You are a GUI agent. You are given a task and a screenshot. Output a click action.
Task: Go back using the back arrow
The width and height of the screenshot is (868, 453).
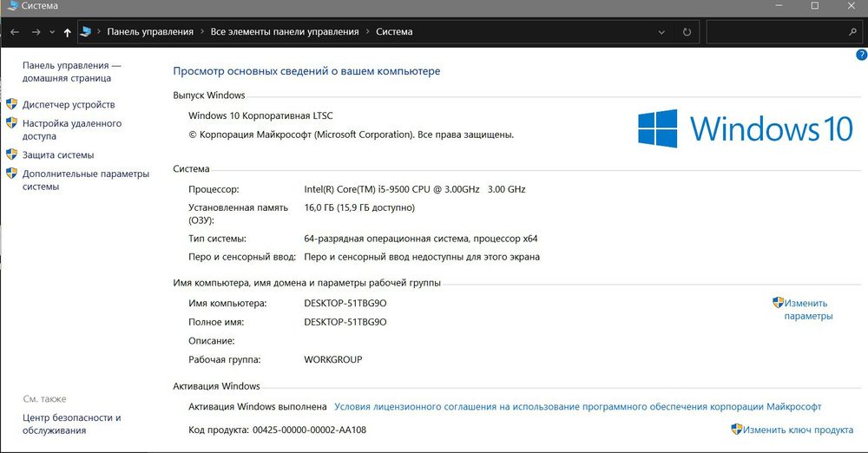pyautogui.click(x=15, y=32)
